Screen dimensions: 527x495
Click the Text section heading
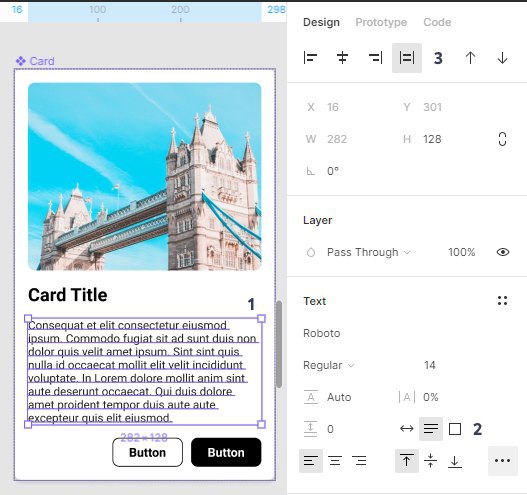[x=315, y=301]
